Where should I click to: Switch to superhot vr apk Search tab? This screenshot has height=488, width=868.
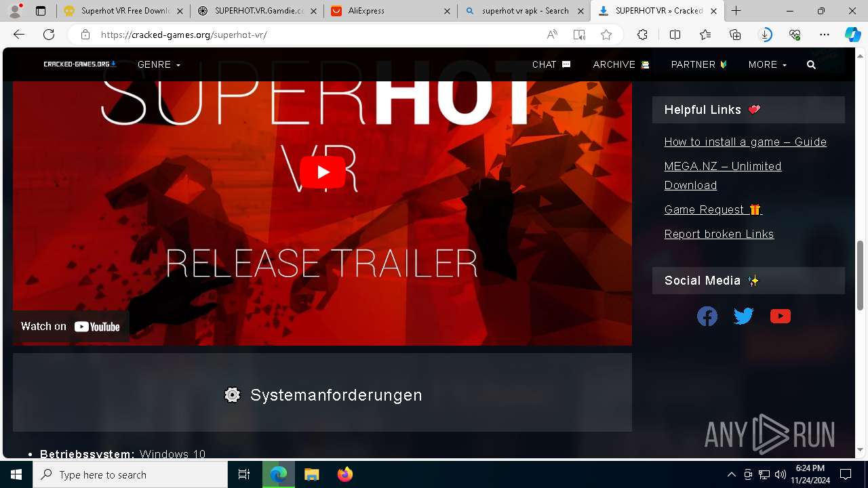[524, 11]
